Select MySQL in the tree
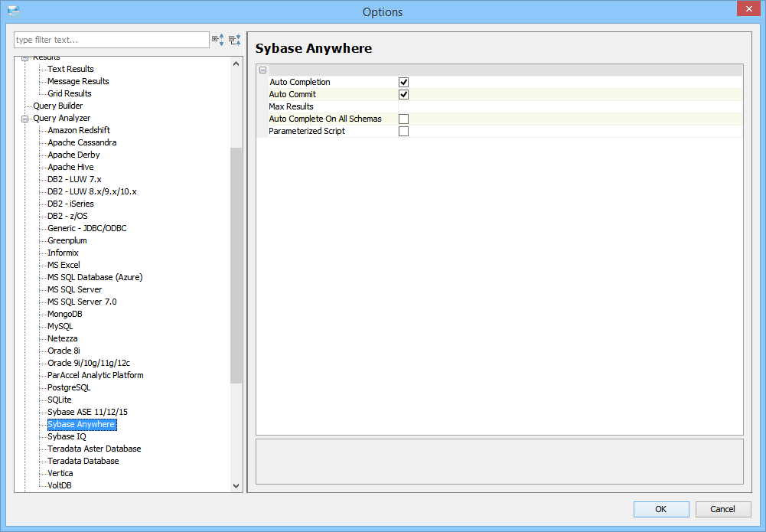Image resolution: width=766 pixels, height=532 pixels. [60, 326]
